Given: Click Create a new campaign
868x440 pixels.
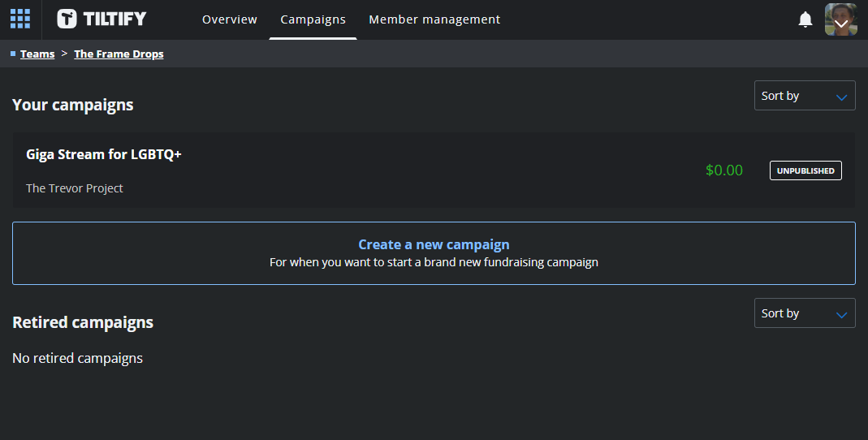Looking at the screenshot, I should 434,253.
